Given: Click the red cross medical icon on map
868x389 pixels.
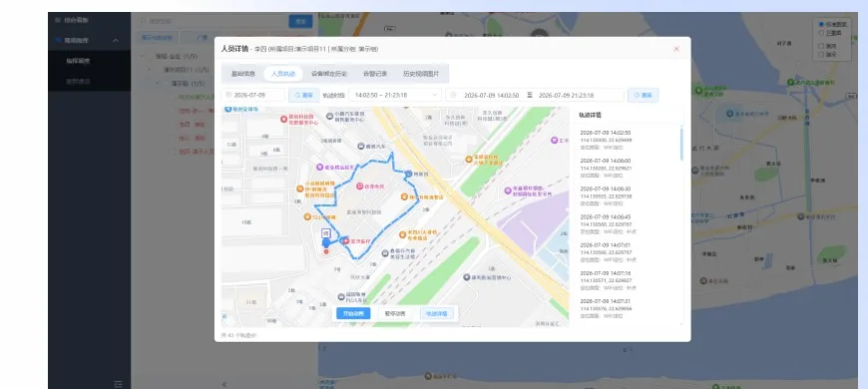Looking at the screenshot, I should click(346, 240).
